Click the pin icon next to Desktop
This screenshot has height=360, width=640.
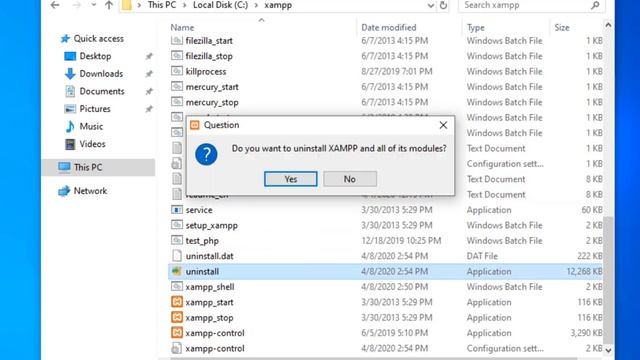click(x=149, y=56)
